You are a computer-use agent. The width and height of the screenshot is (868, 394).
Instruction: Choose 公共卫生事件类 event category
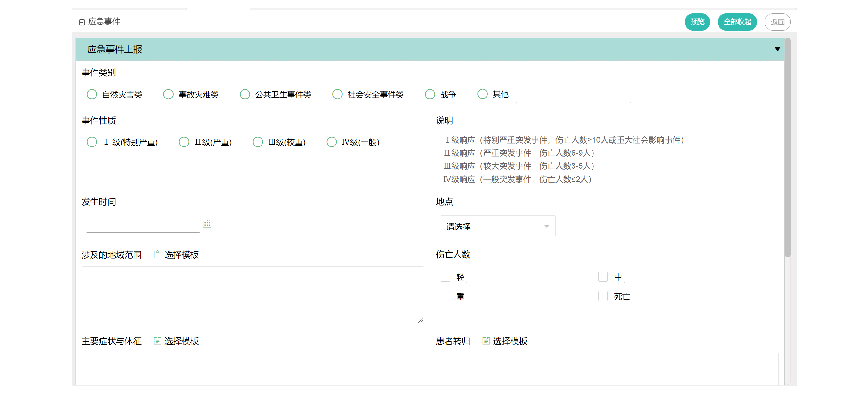245,94
